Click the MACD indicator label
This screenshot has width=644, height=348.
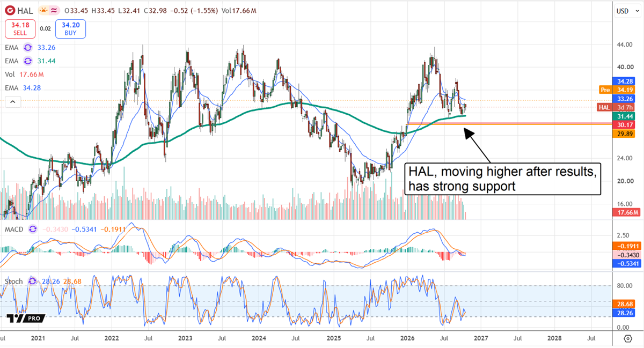tap(15, 228)
